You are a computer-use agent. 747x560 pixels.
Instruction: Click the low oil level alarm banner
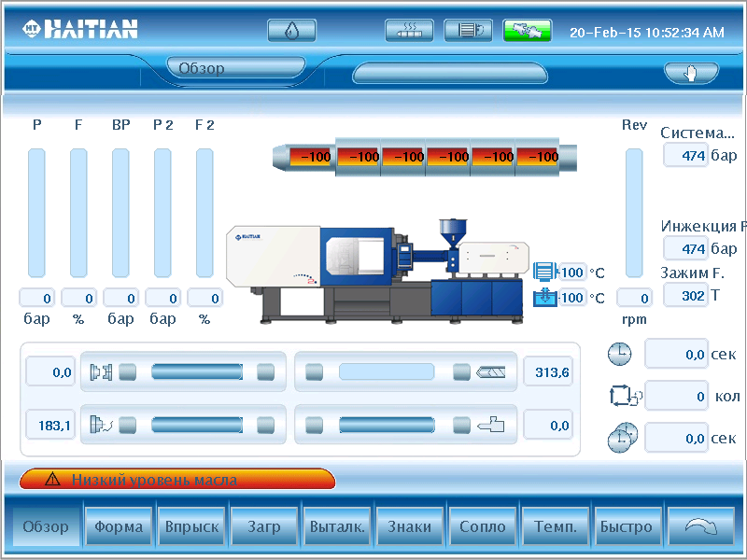[177, 480]
